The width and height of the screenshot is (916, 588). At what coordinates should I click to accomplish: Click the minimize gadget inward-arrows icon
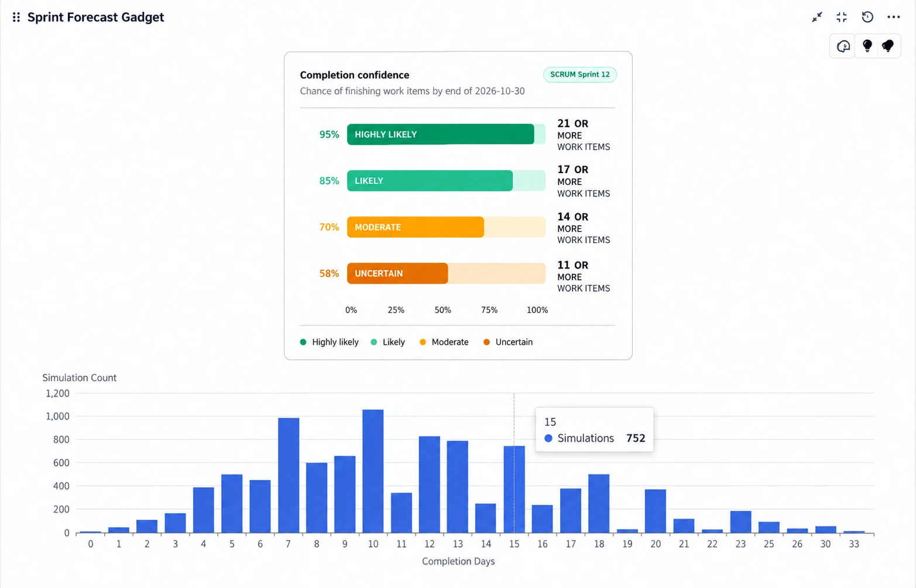click(x=817, y=17)
